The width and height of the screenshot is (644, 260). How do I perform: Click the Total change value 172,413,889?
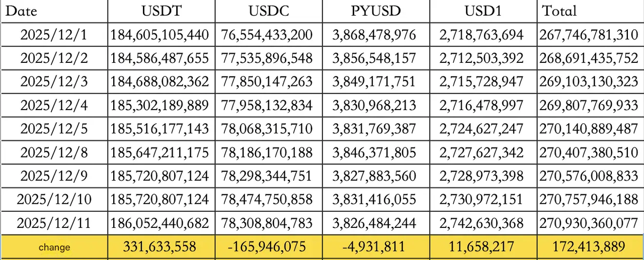click(589, 247)
